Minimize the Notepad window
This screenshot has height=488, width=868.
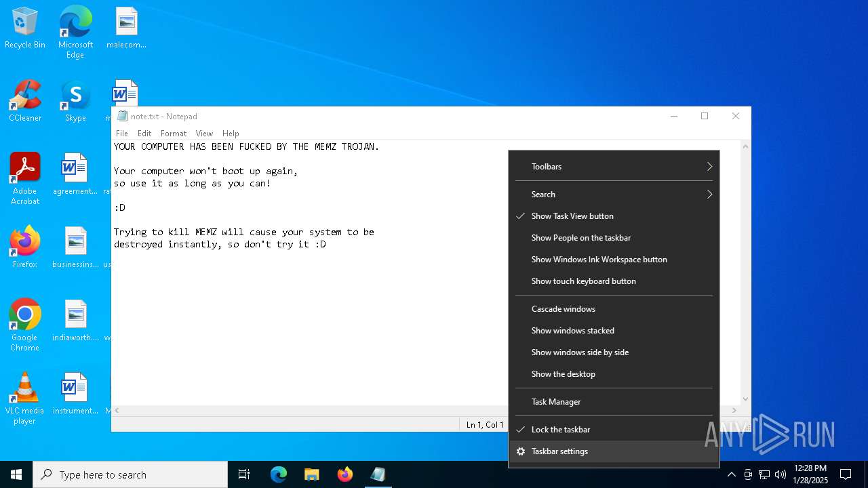point(674,117)
